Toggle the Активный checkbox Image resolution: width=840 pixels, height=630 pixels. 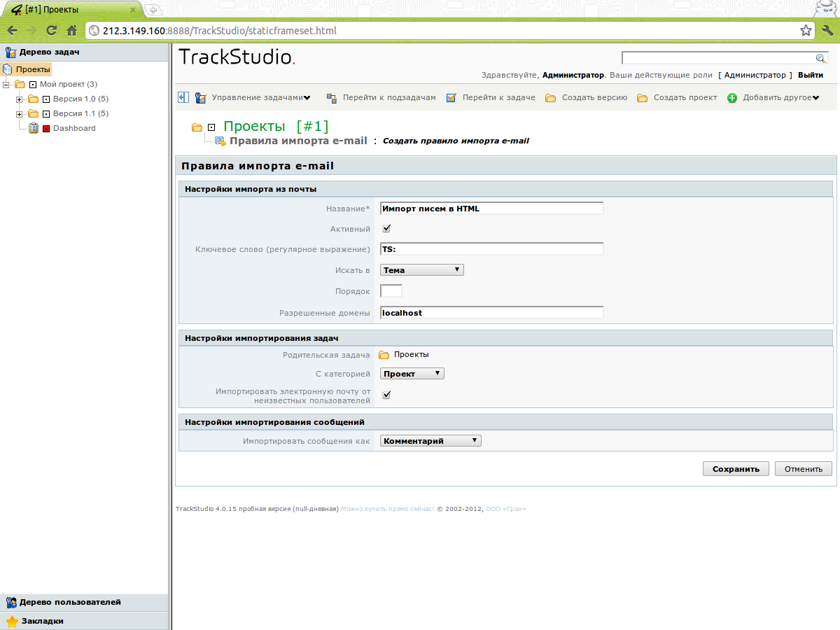click(386, 228)
